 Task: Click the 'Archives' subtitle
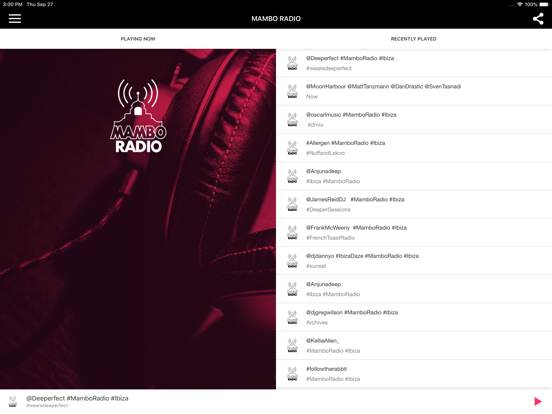pos(317,322)
